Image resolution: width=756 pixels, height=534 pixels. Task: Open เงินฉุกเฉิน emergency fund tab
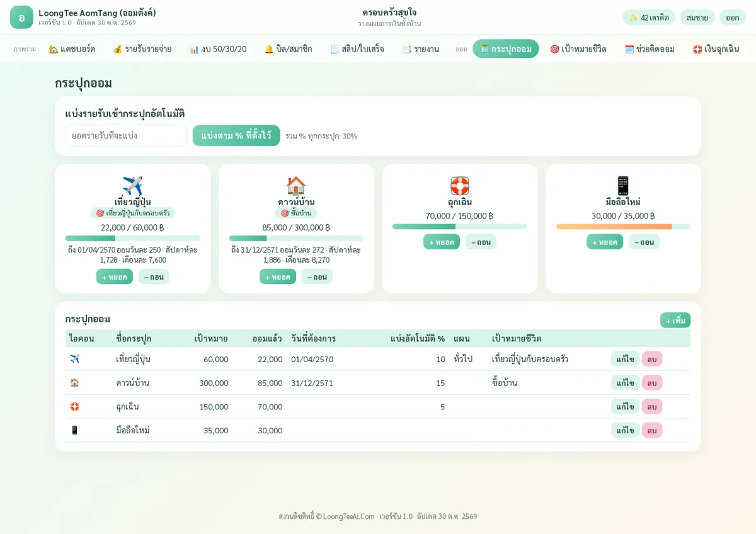point(716,48)
